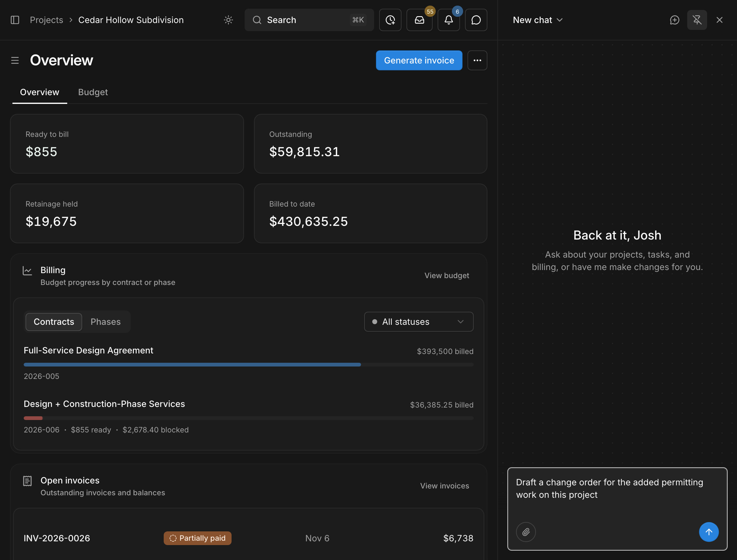Open the inbox with 55 badge
Viewport: 737px width, 560px height.
pos(419,20)
